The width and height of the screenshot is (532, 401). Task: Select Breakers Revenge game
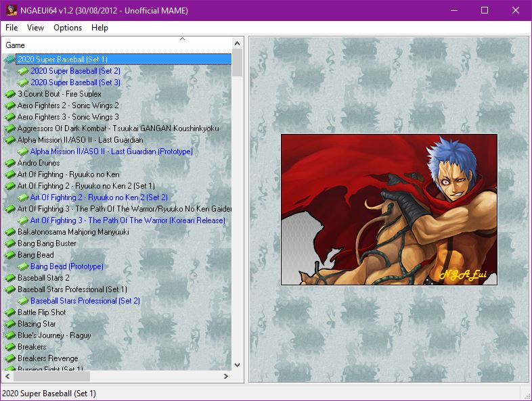click(x=48, y=358)
